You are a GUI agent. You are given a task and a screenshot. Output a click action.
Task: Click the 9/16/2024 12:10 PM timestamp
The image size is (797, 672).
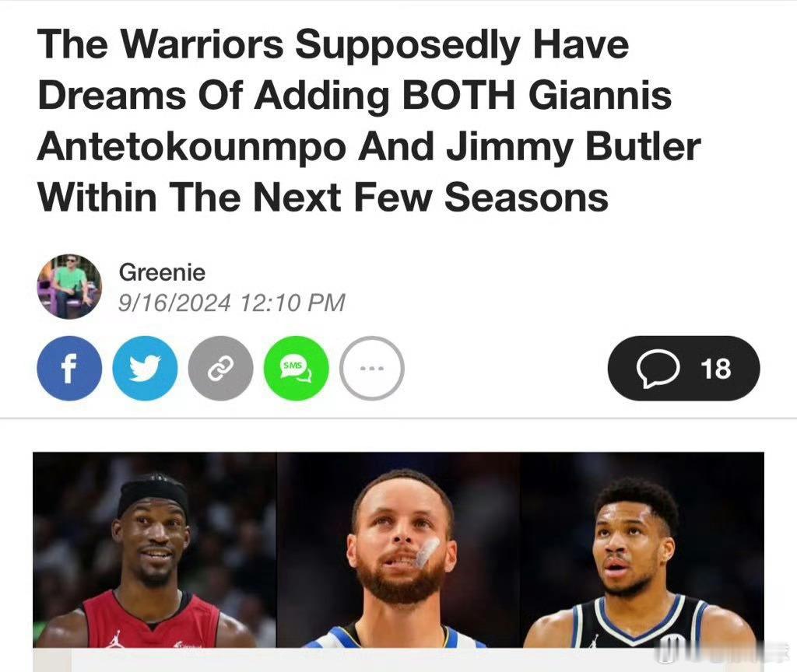(x=232, y=303)
